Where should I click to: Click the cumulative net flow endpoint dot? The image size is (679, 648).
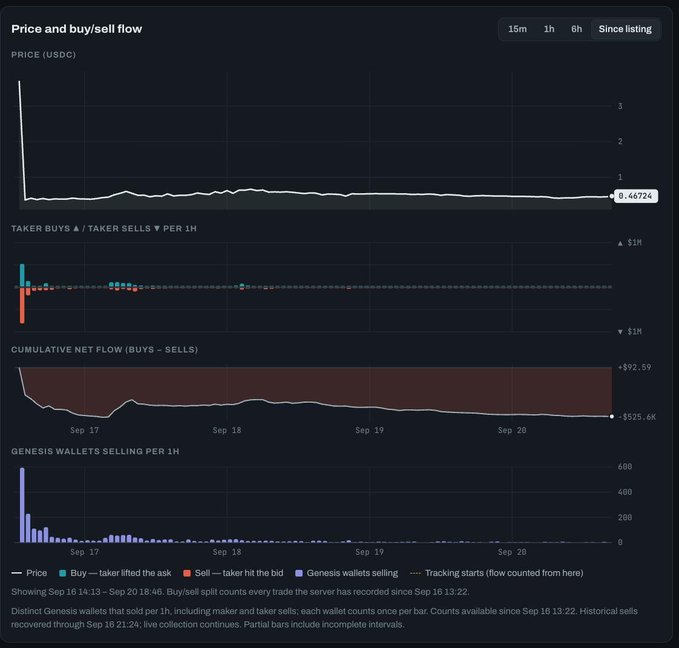tap(611, 416)
